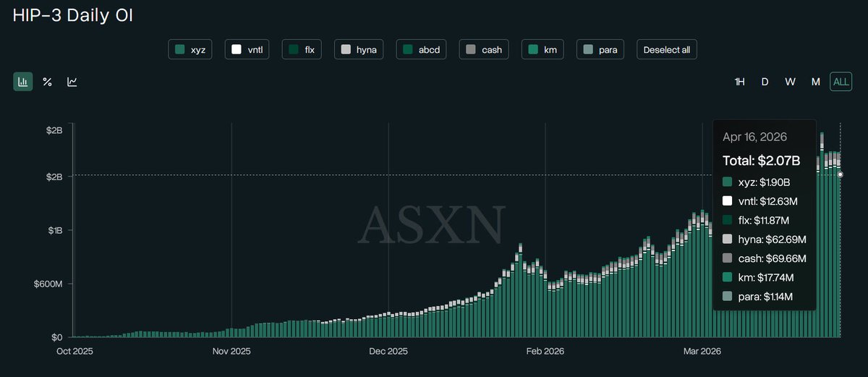Toggle the cash series chip
Screen dimensions: 868x377
click(484, 50)
